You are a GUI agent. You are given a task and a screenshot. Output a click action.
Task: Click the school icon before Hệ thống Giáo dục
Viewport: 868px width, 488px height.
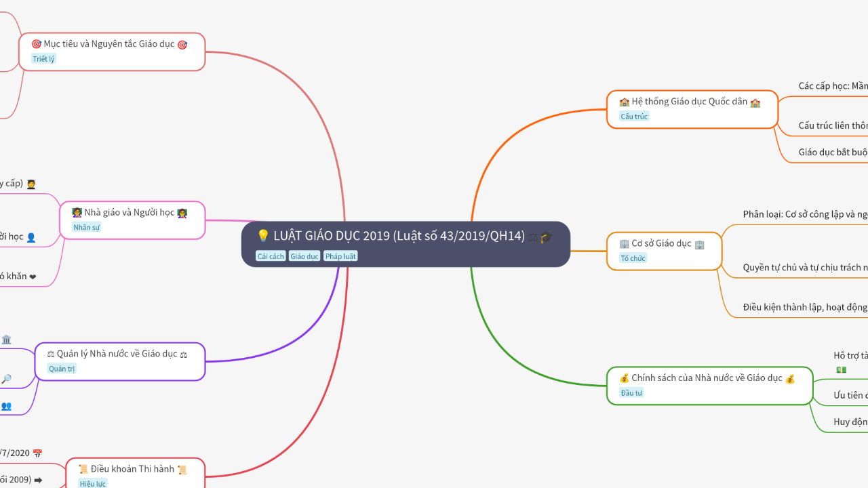pos(625,102)
